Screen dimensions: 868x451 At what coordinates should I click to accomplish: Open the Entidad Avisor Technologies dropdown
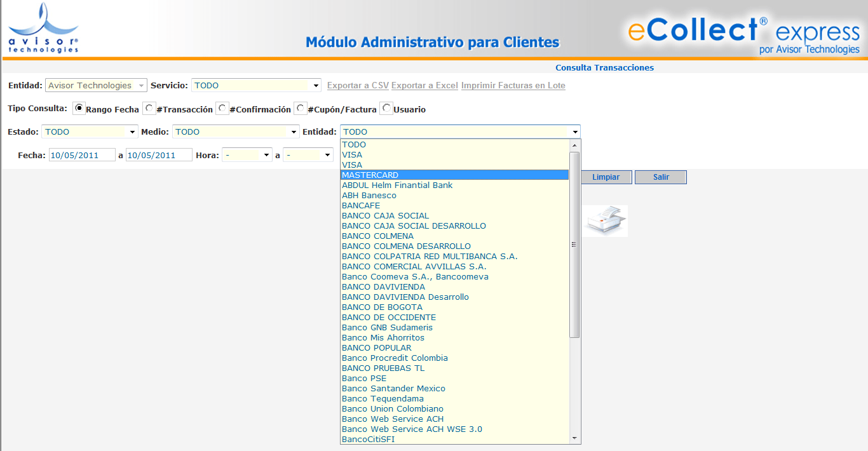point(96,85)
